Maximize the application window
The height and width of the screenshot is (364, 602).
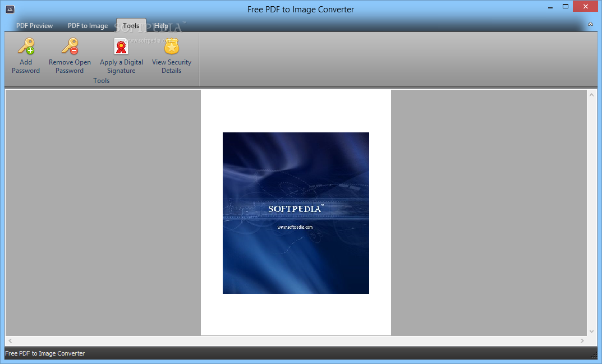click(x=566, y=7)
